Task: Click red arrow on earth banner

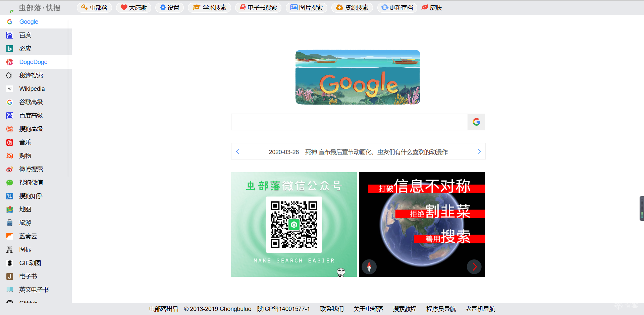Action: click(474, 267)
